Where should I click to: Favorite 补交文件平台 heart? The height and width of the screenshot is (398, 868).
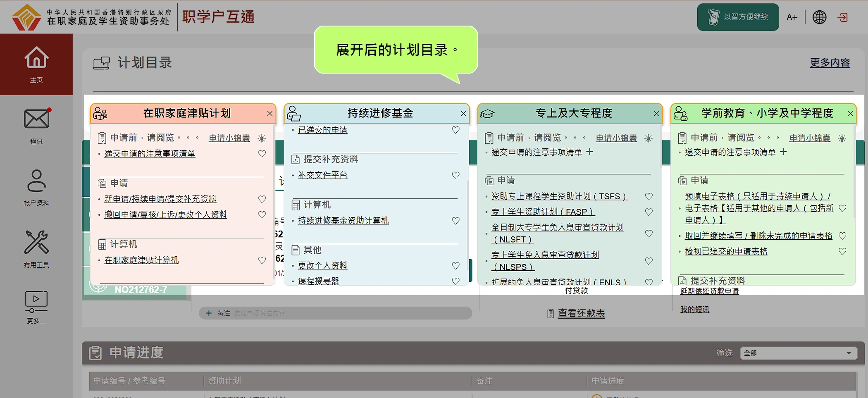(x=455, y=175)
